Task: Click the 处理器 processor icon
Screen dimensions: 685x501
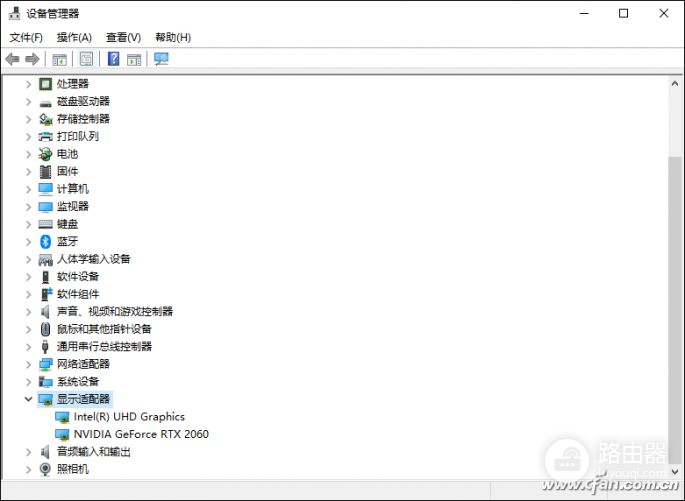Action: pyautogui.click(x=45, y=83)
